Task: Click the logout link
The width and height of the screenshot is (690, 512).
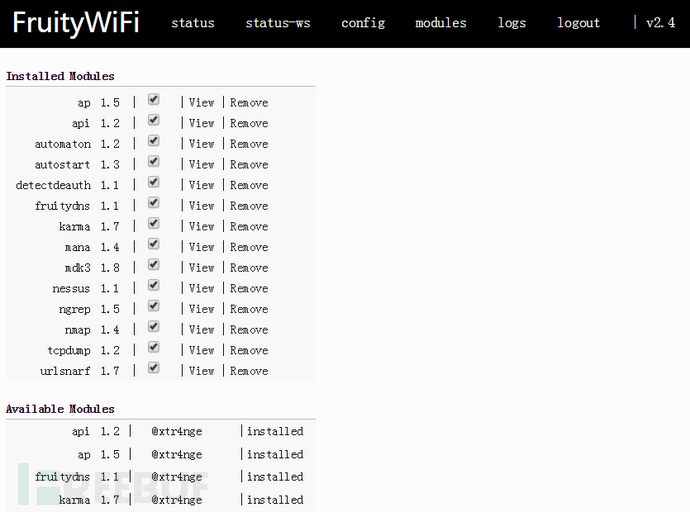Action: pos(579,23)
